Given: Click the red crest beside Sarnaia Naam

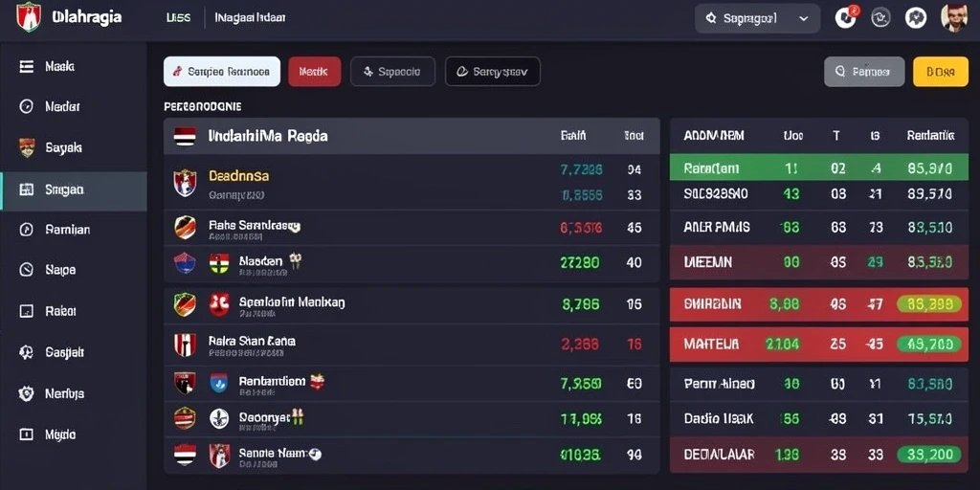Looking at the screenshot, I should 219,456.
